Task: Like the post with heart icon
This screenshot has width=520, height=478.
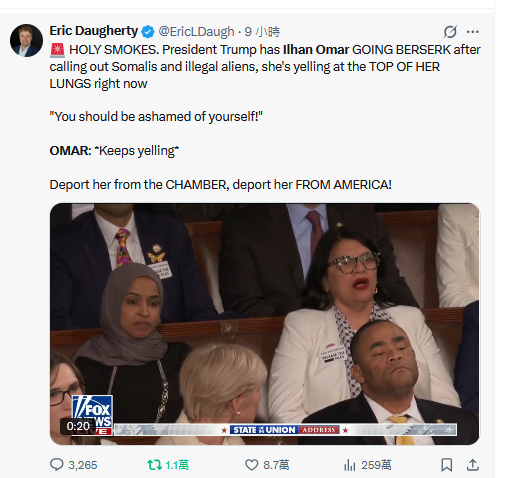Action: pyautogui.click(x=252, y=464)
